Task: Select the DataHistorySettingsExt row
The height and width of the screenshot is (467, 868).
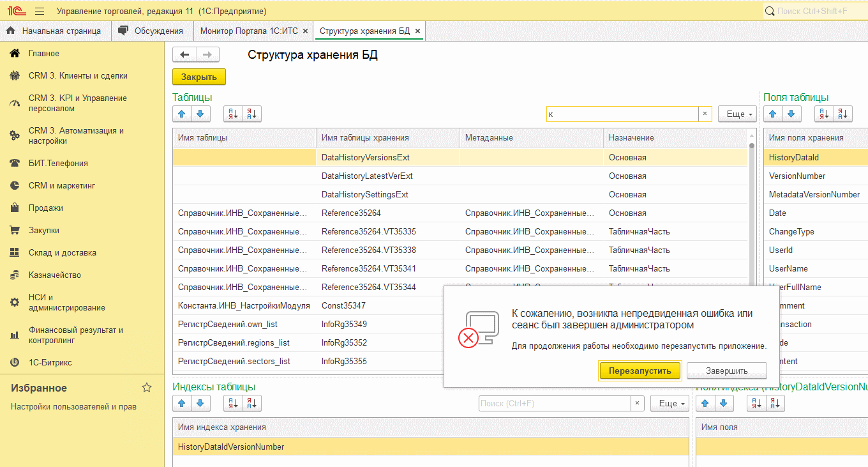Action: point(460,194)
